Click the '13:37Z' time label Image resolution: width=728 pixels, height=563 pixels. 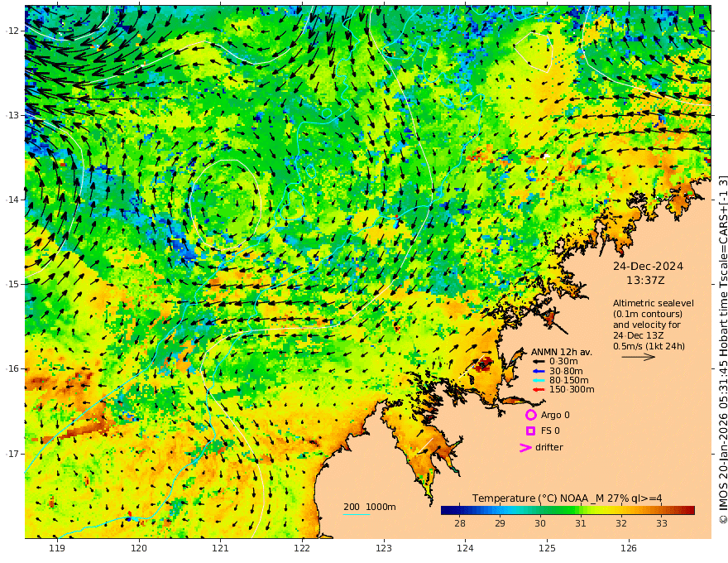[645, 281]
